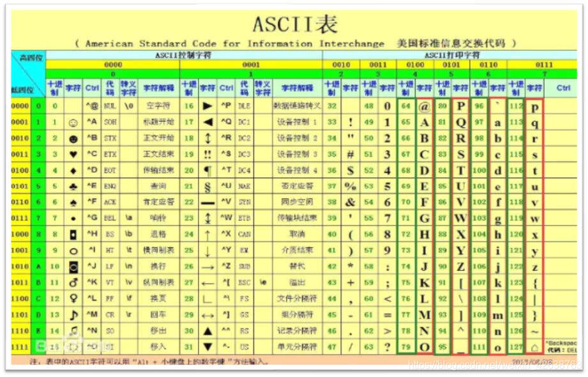Click the "取消" description cell
The height and width of the screenshot is (377, 588).
pyautogui.click(x=297, y=235)
